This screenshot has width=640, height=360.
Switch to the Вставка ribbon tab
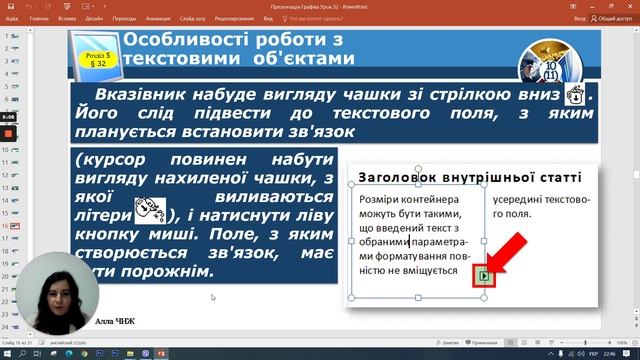click(67, 19)
